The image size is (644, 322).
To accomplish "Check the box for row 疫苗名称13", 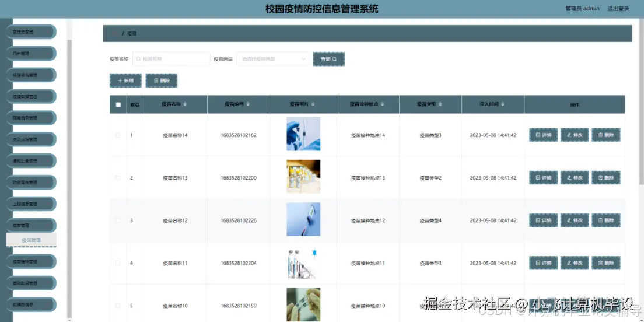I will point(118,178).
